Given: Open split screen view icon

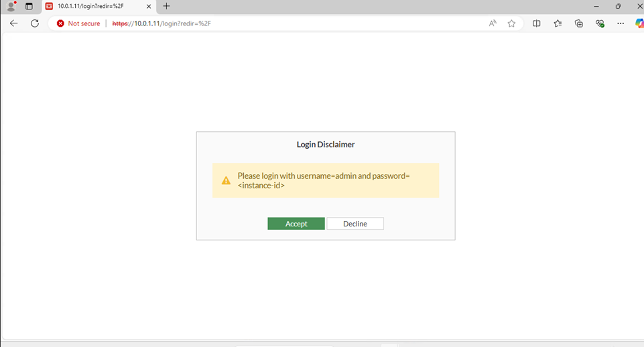Looking at the screenshot, I should 536,23.
